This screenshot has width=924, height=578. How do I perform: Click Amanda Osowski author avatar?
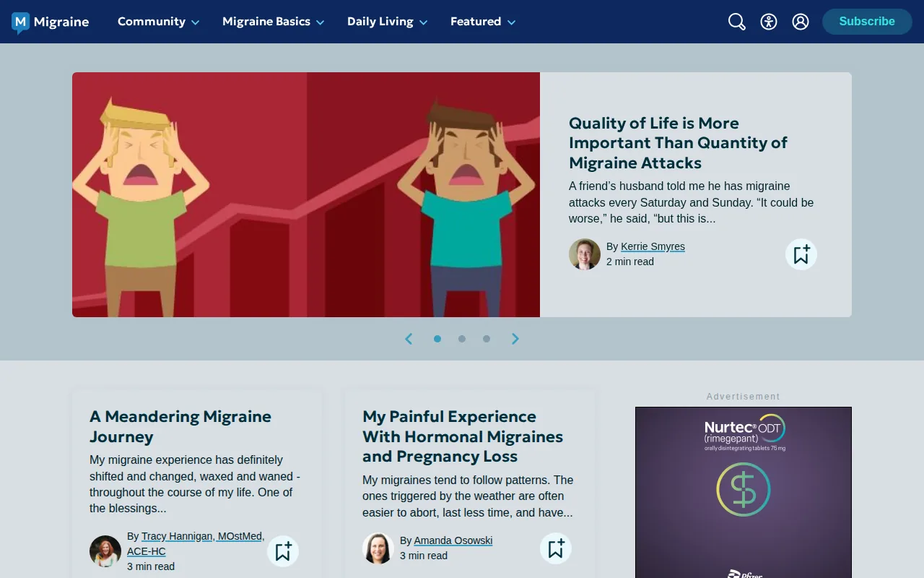(x=378, y=548)
